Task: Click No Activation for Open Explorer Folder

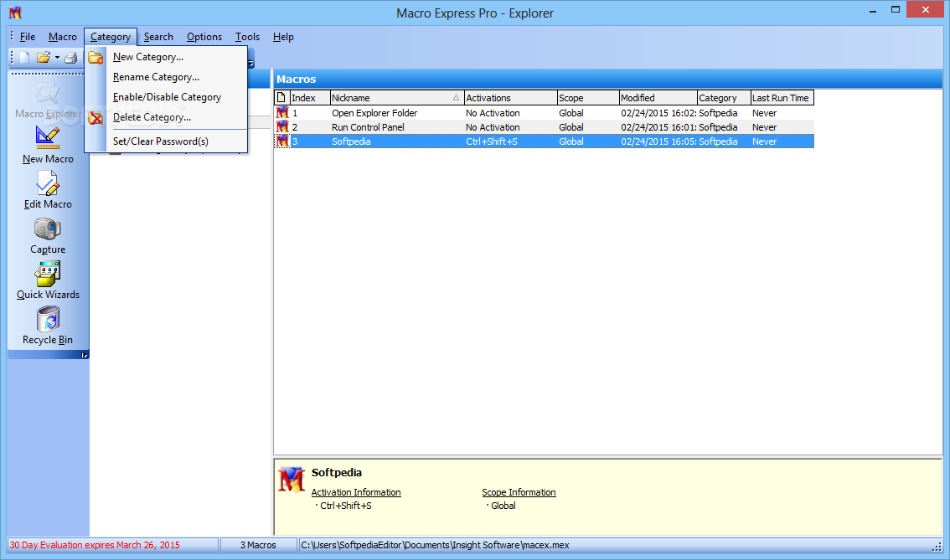Action: tap(493, 113)
